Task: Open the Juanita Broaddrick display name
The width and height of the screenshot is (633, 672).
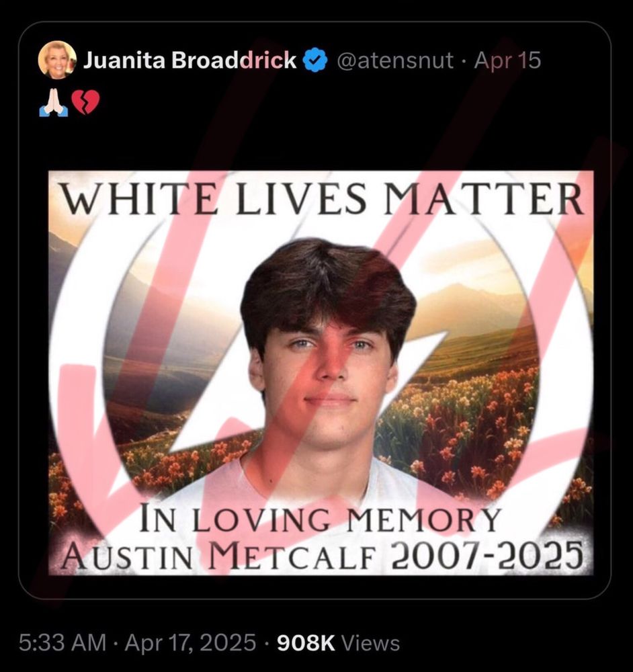Action: coord(190,60)
